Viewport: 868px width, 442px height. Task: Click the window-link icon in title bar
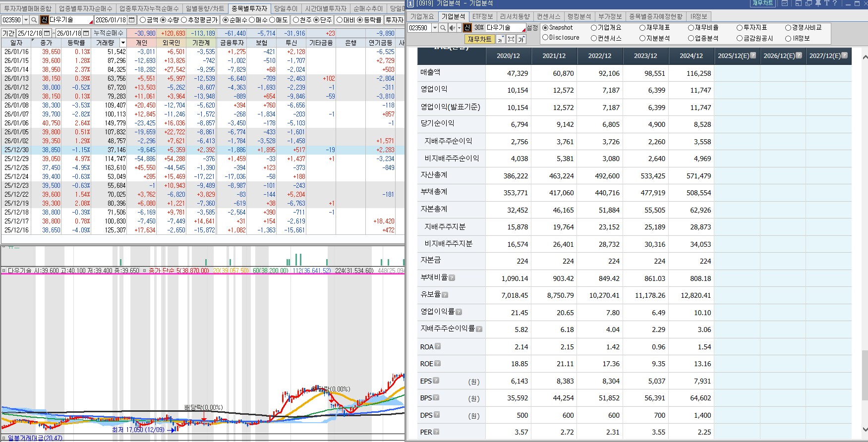(x=799, y=3)
